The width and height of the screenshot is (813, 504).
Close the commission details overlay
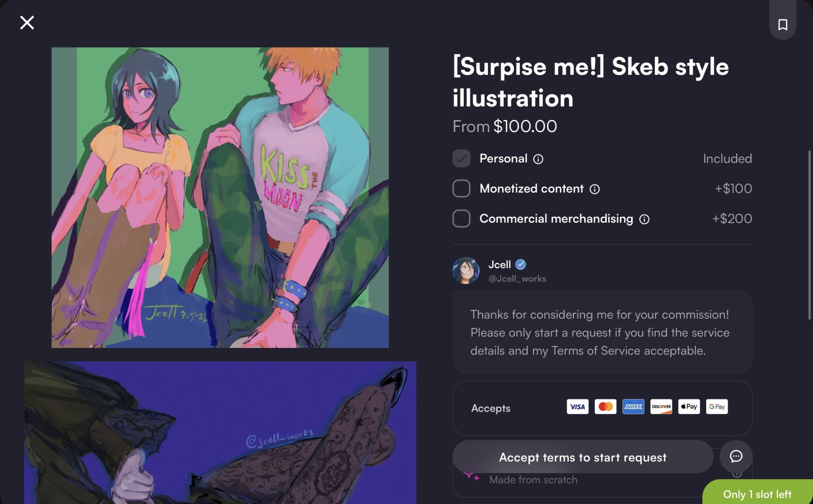click(x=27, y=23)
